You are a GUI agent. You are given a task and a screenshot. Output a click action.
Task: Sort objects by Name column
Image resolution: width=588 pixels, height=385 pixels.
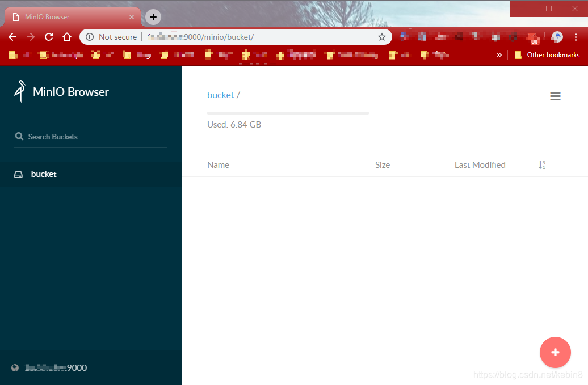(x=219, y=165)
